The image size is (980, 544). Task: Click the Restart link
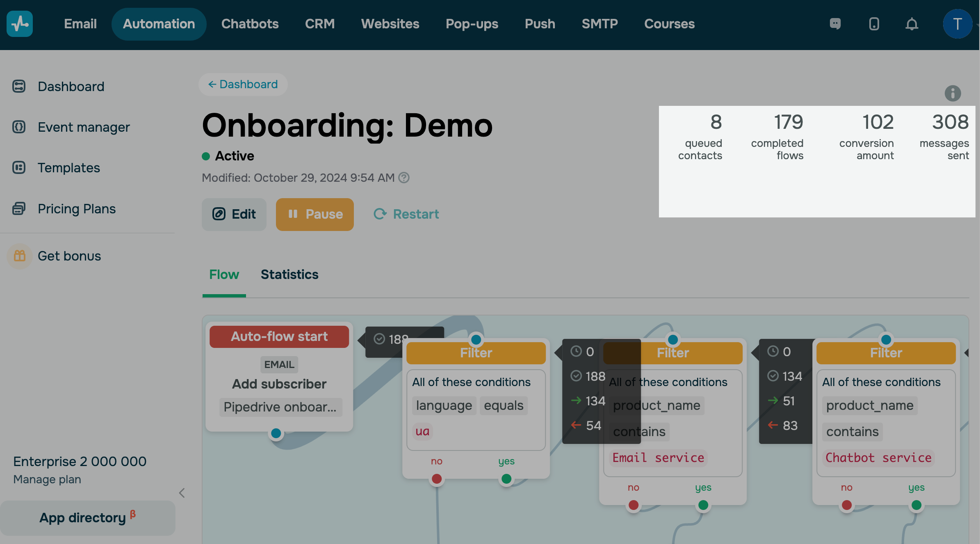point(406,214)
